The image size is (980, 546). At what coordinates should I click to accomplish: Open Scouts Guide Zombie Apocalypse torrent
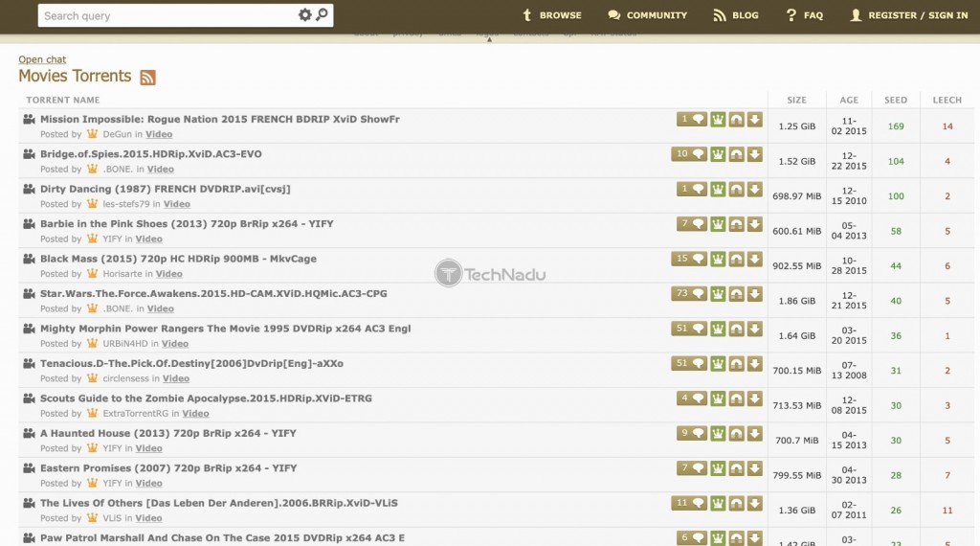(206, 398)
